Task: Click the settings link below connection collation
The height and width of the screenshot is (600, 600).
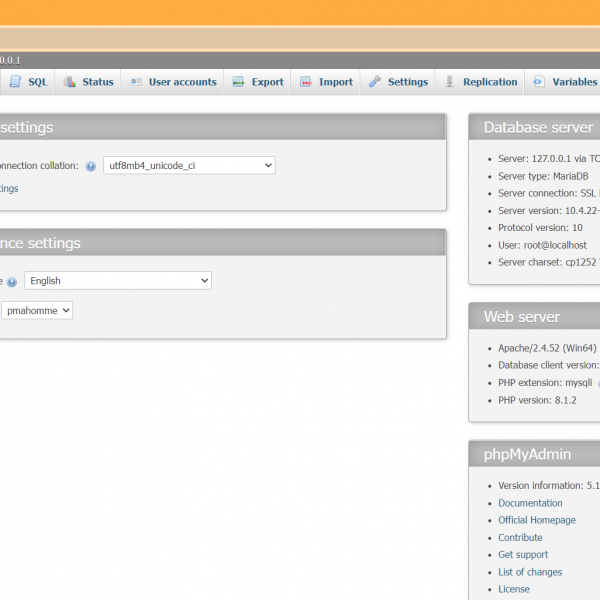Action: click(9, 188)
